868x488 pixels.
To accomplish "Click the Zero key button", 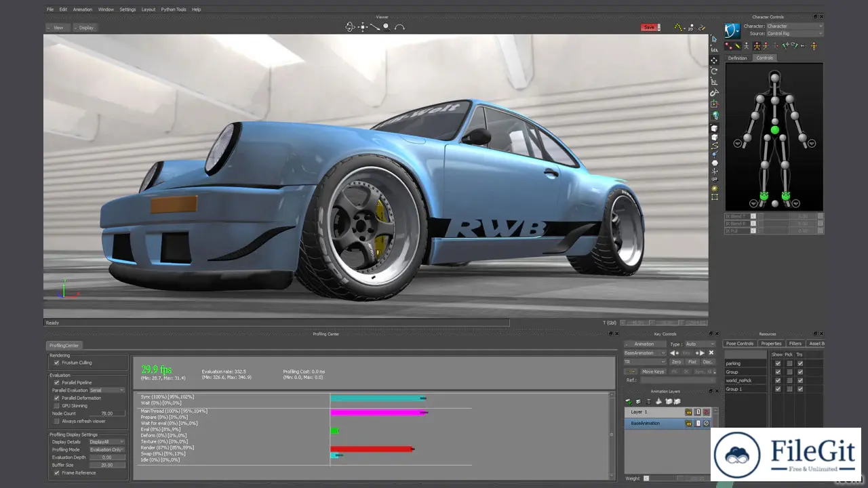I will [676, 362].
